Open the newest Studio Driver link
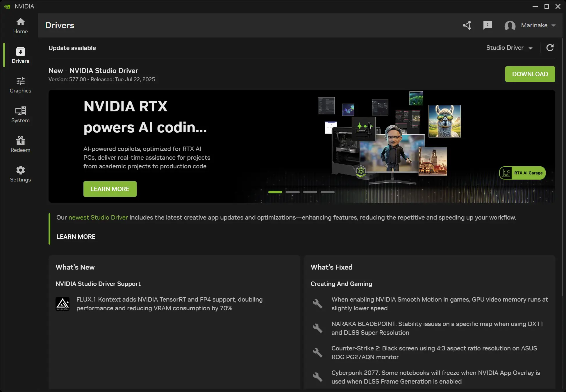Viewport: 566px width, 392px height. 98,218
